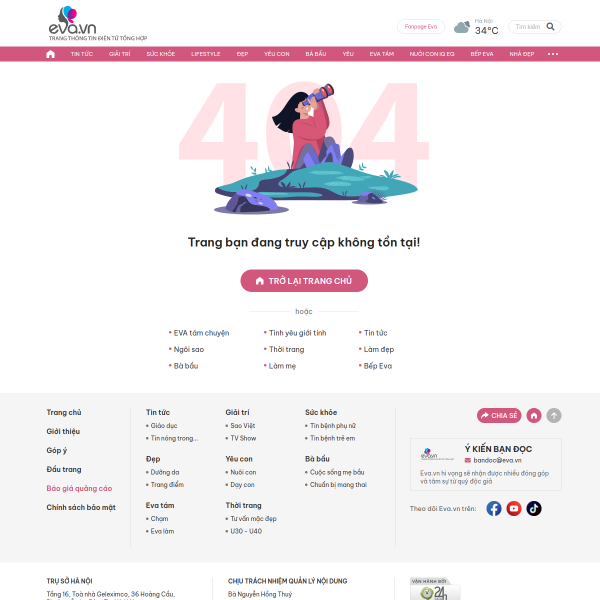Click the 404 girl with binoculars illustration
Screen dimensions: 600x600
click(304, 147)
